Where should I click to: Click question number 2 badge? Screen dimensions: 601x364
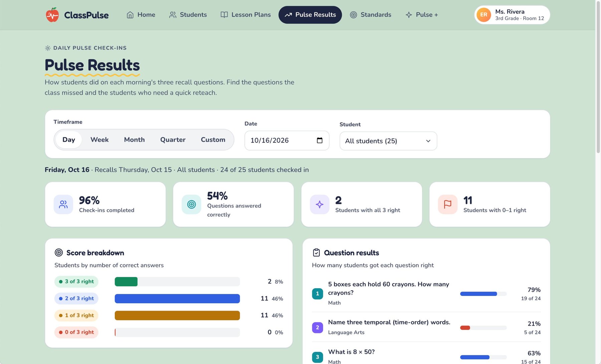(x=318, y=327)
